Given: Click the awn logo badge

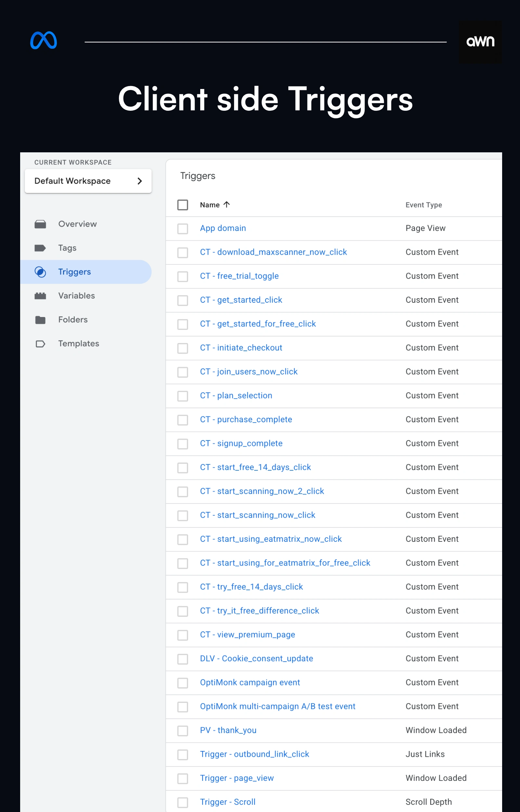Looking at the screenshot, I should pyautogui.click(x=480, y=42).
